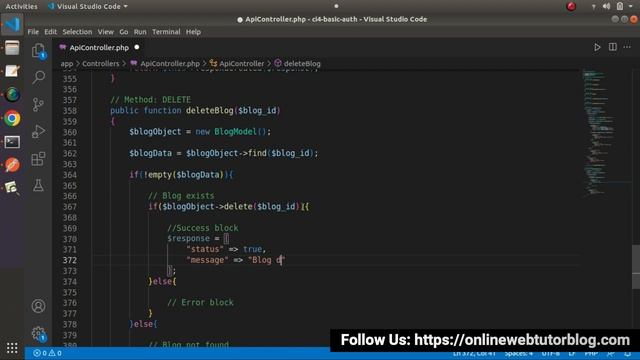Open the Explorer view in activity bar
Viewport: 640px width, 360px height.
(x=38, y=51)
